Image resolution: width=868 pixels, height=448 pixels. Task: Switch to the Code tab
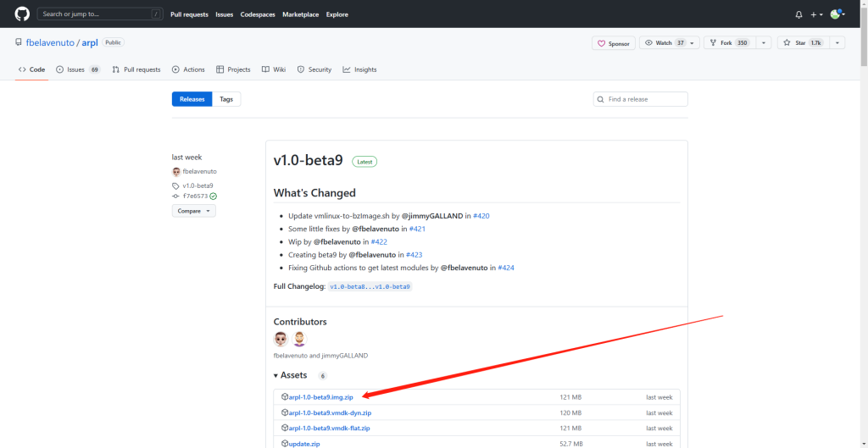[x=31, y=69]
